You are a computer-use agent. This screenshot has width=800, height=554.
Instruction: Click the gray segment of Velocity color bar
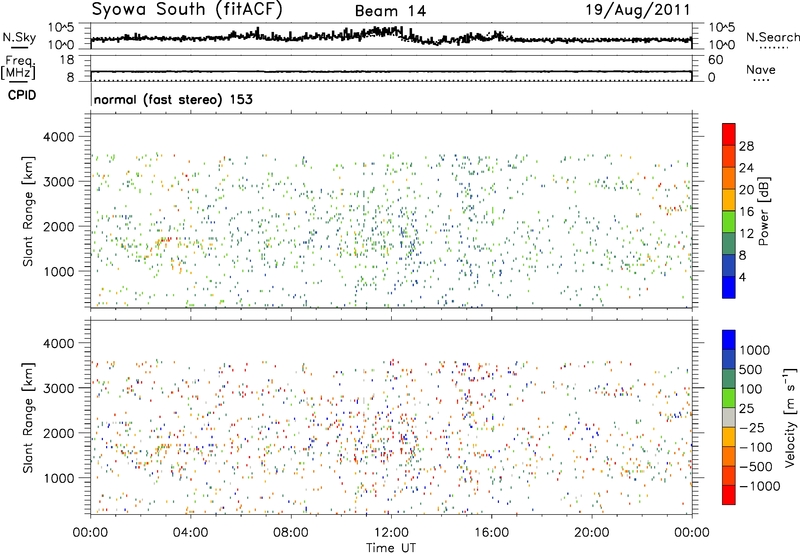[x=729, y=418]
